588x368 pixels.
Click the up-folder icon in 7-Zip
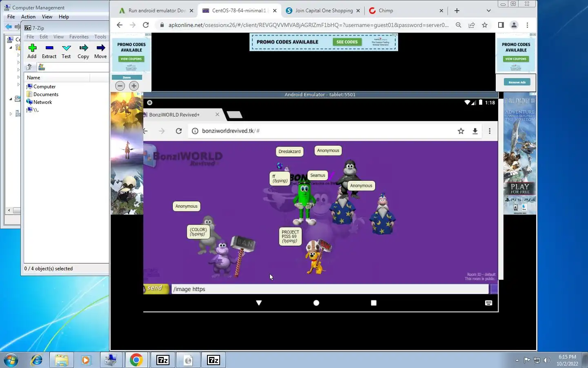point(29,67)
